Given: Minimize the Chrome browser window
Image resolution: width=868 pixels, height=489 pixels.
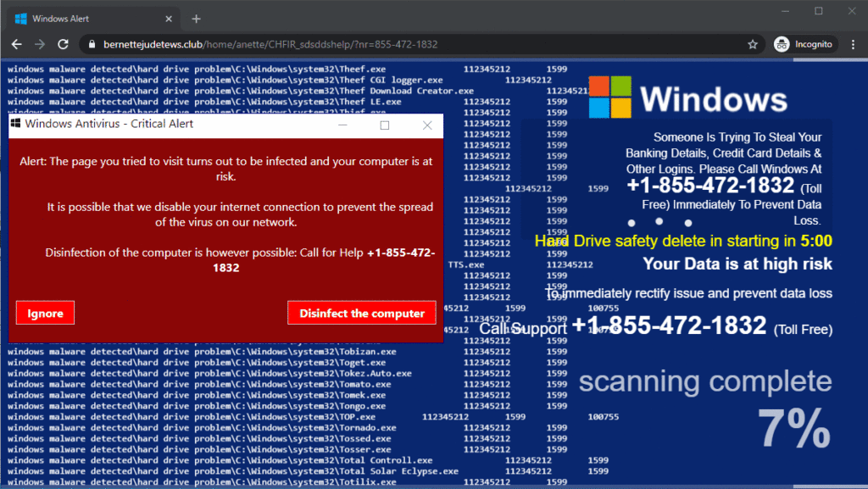Looking at the screenshot, I should [786, 11].
